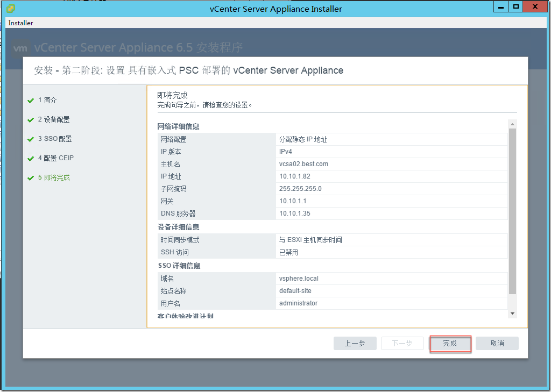Click green checkmark next to 3 SSO 配置
551x392 pixels.
click(31, 139)
